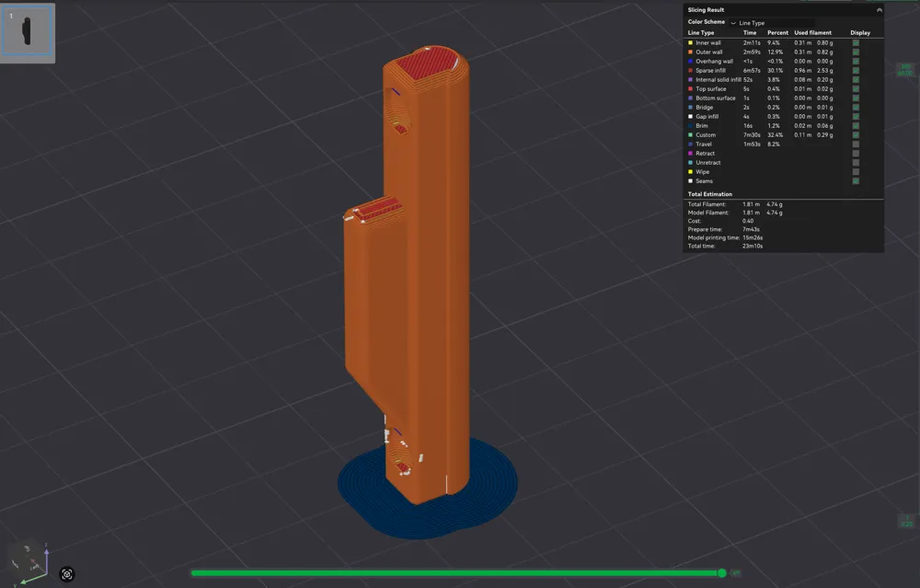This screenshot has height=588, width=920.
Task: Click the bottom layer slider handle
Action: pos(905,521)
